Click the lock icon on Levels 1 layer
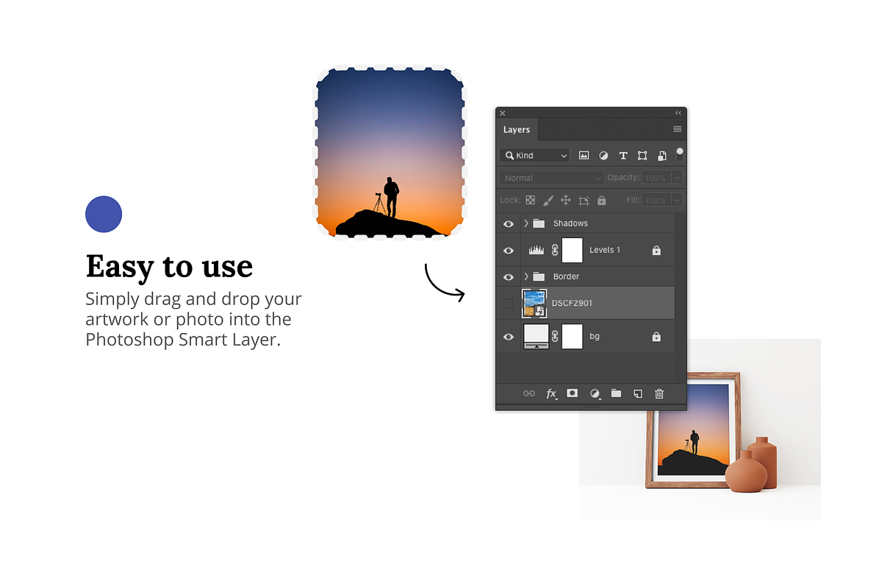 656,250
